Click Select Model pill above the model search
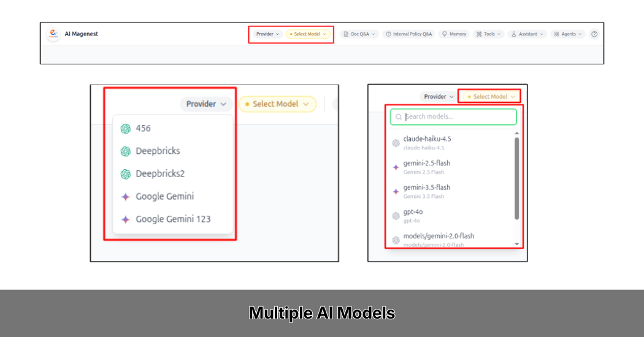The width and height of the screenshot is (644, 337). pos(491,96)
